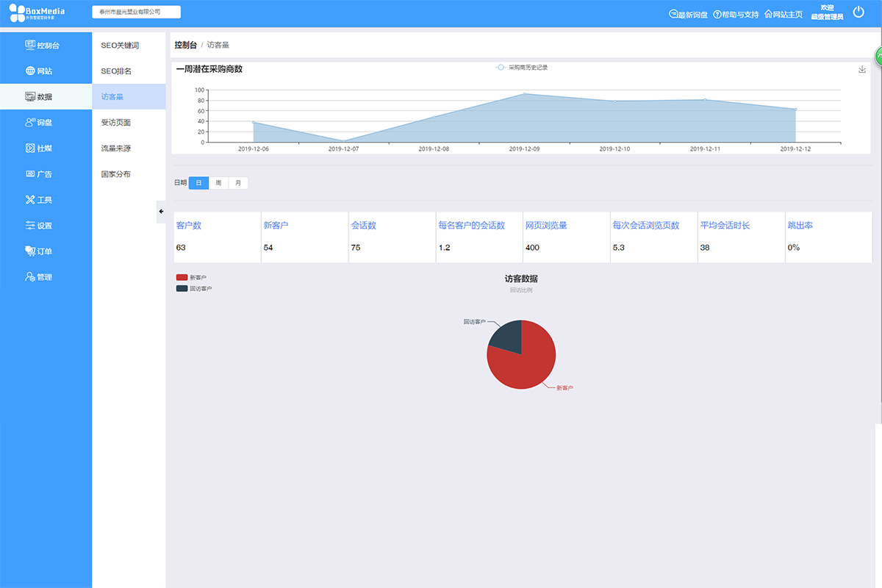This screenshot has height=588, width=882.
Task: Click 每次会话浏览页数 stat title
Action: [x=646, y=226]
